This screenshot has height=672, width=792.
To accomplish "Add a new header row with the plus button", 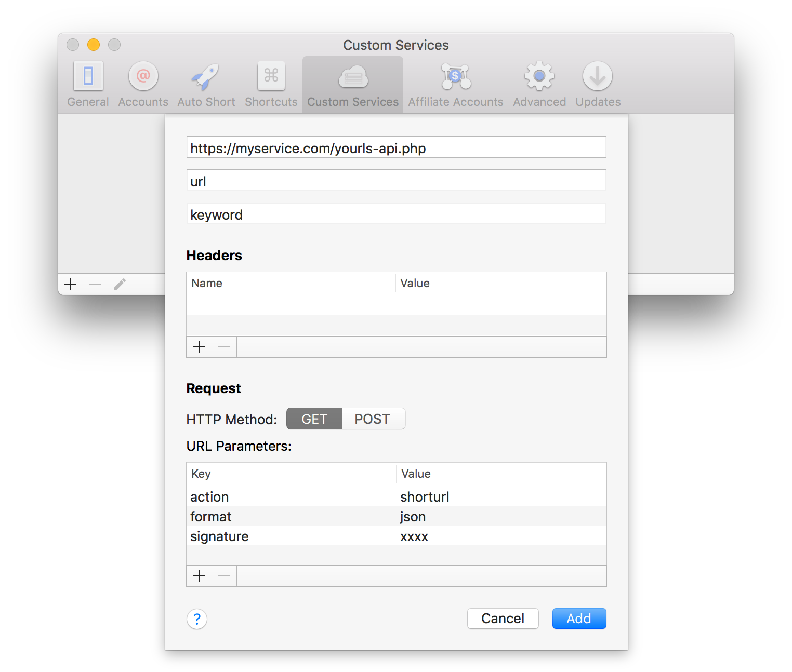I will click(199, 347).
